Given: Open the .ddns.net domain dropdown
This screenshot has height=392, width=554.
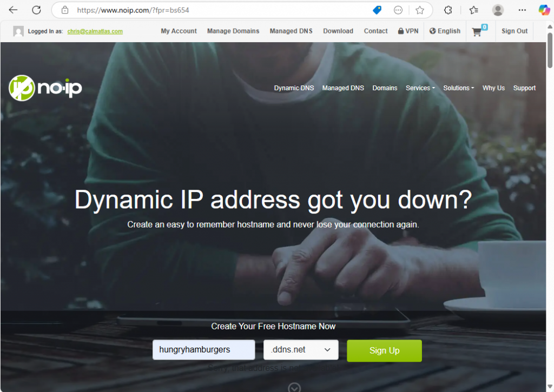Looking at the screenshot, I should [301, 350].
